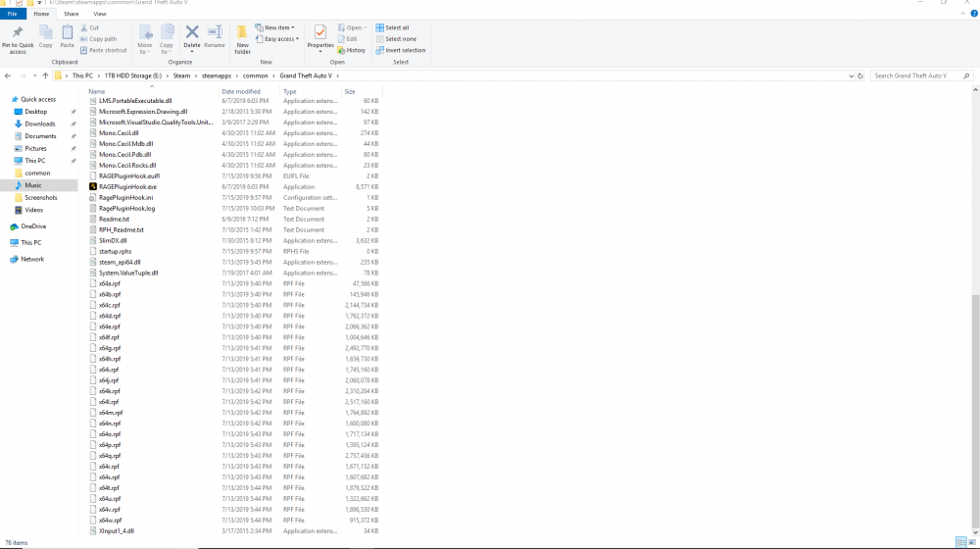Open Documents in navigation pane
Viewport: 980px width, 549px height.
tap(40, 136)
